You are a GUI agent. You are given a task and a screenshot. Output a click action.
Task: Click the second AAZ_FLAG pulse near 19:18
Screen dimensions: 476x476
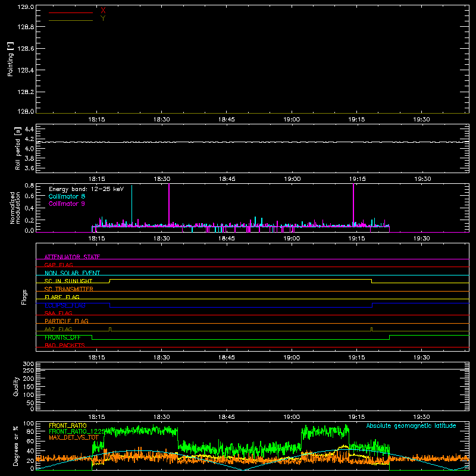(x=371, y=329)
